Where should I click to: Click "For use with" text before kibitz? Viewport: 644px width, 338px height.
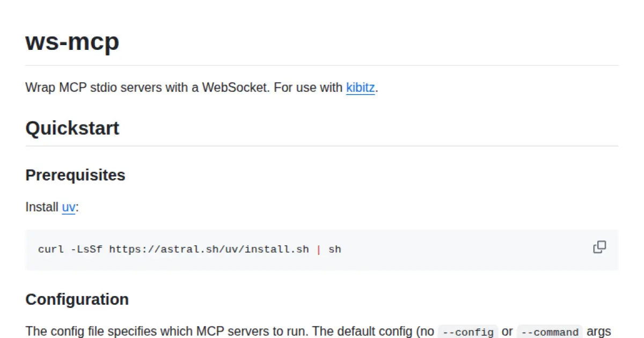click(x=308, y=87)
